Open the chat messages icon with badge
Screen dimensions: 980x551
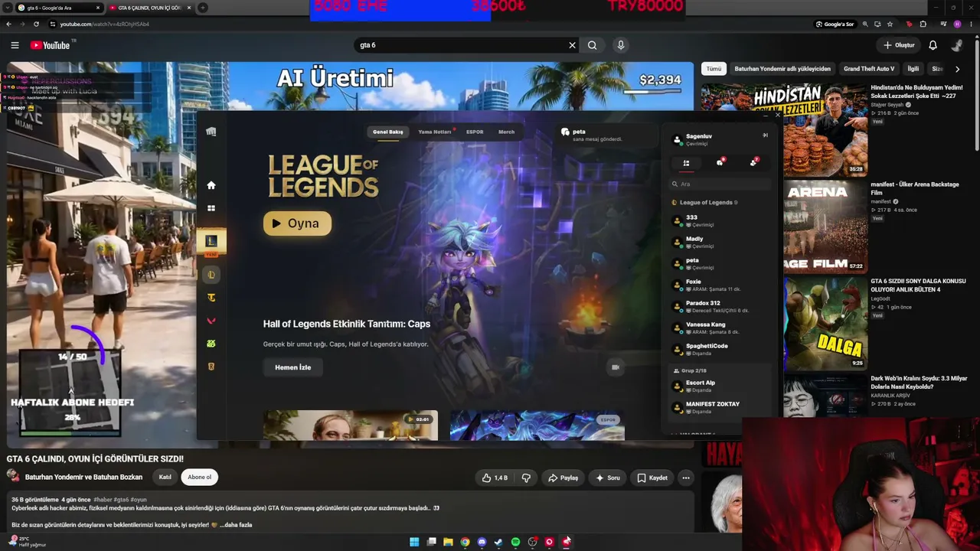pos(720,162)
